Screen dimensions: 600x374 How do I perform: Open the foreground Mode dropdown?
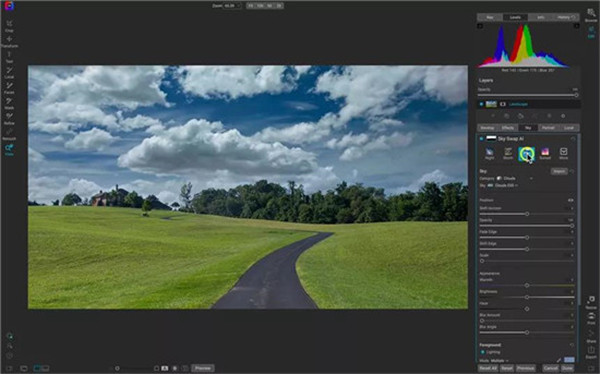[x=499, y=361]
